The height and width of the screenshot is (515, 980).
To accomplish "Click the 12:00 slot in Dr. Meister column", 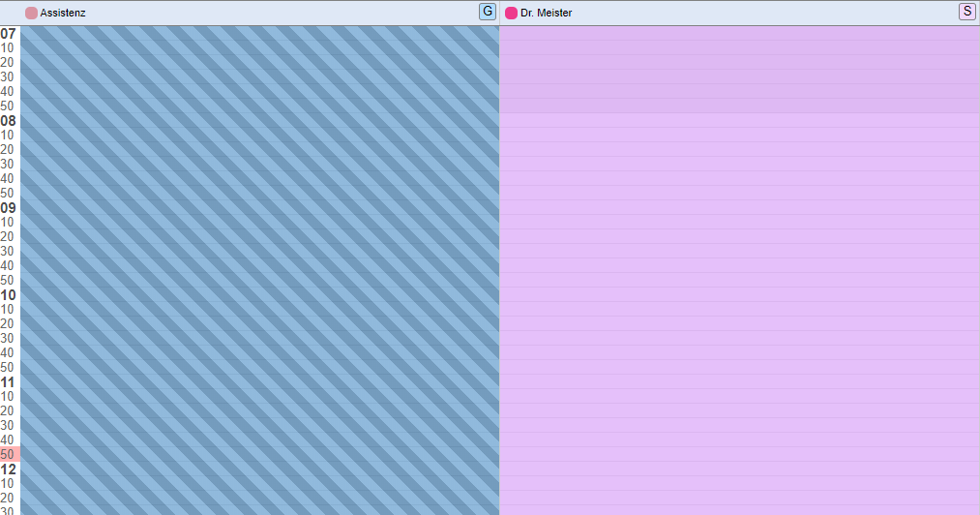I will click(x=739, y=470).
